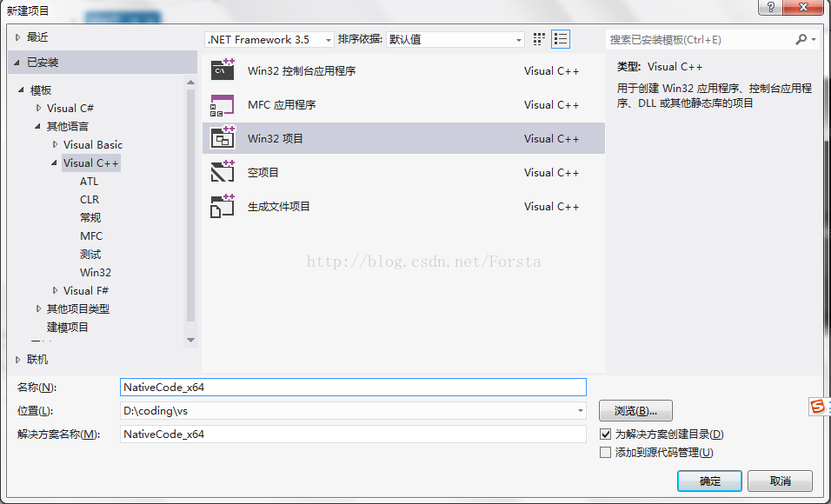
Task: Click the tree scrollbar up arrow
Action: click(x=190, y=83)
